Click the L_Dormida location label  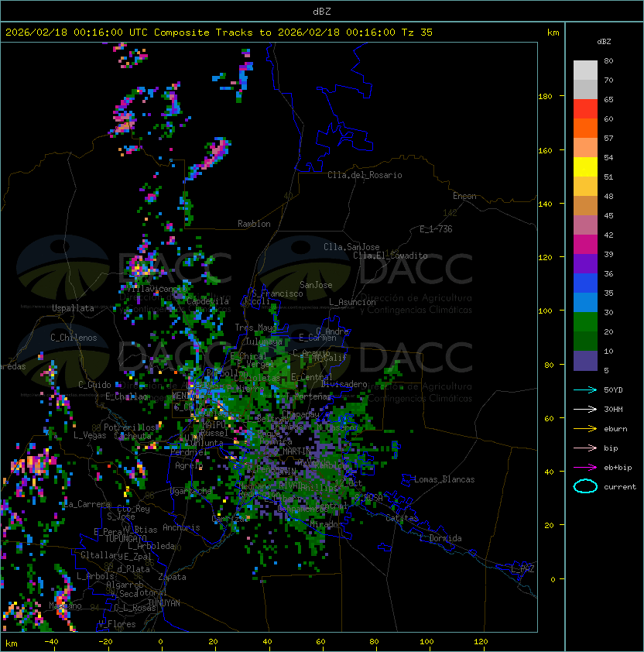[x=440, y=538]
